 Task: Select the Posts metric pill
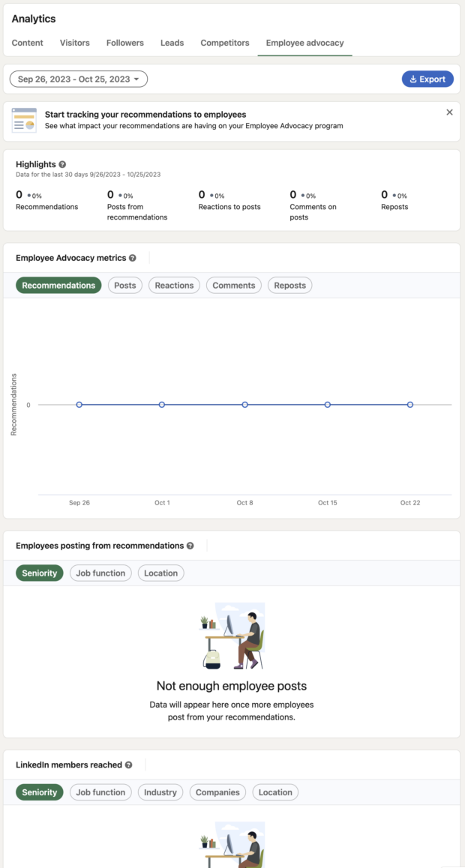click(124, 285)
